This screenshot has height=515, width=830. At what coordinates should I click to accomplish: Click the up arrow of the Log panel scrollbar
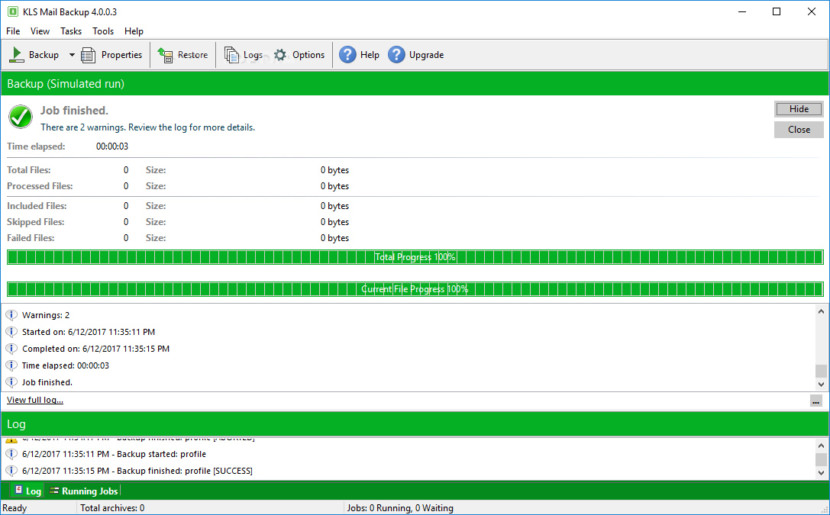[820, 446]
